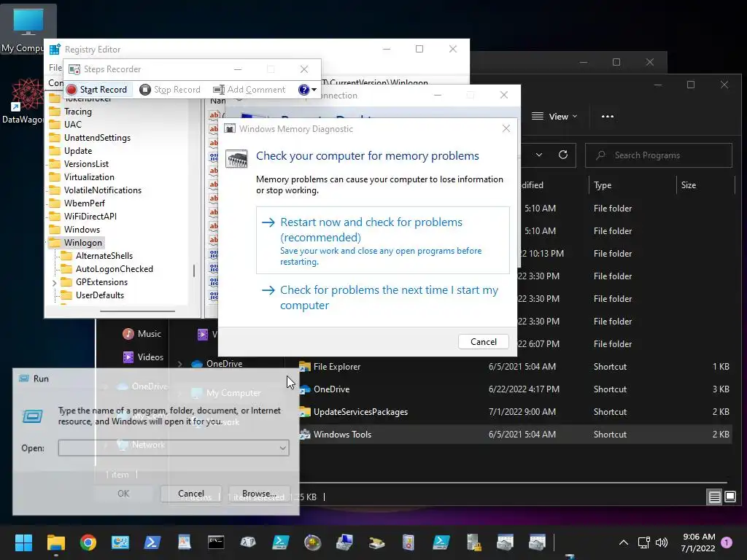The image size is (747, 560).
Task: Open Videos in the navigation pane
Action: (143, 357)
